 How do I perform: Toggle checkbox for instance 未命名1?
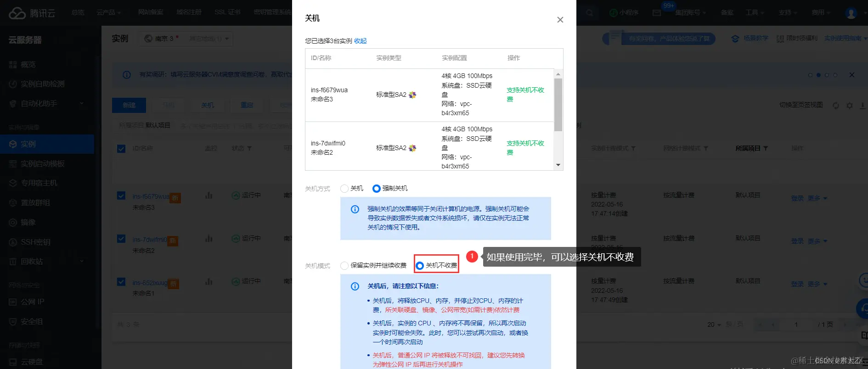pos(121,282)
